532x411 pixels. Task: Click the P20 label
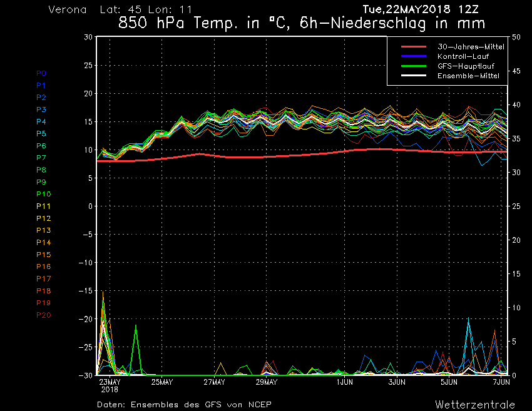point(43,315)
